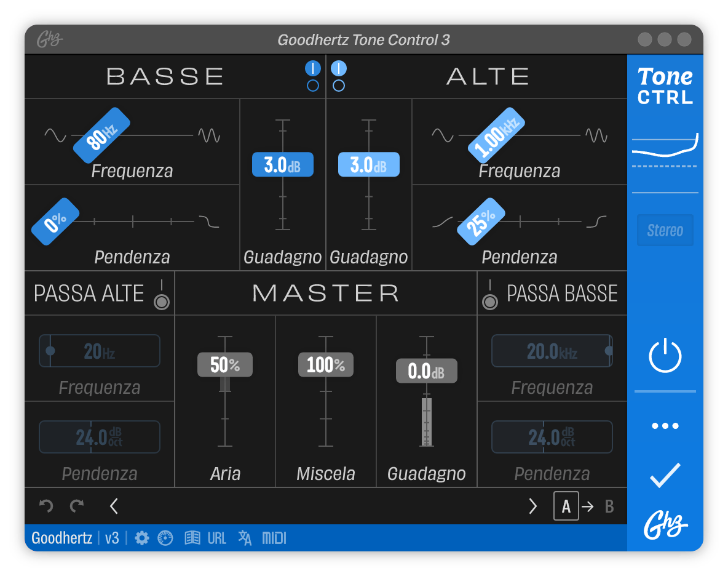This screenshot has width=728, height=576.
Task: Open MIDI settings in bottom bar
Action: pos(274,538)
